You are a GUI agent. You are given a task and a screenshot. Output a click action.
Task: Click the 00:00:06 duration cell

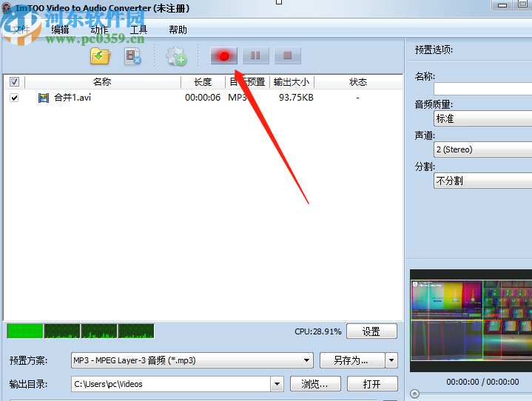tap(203, 98)
